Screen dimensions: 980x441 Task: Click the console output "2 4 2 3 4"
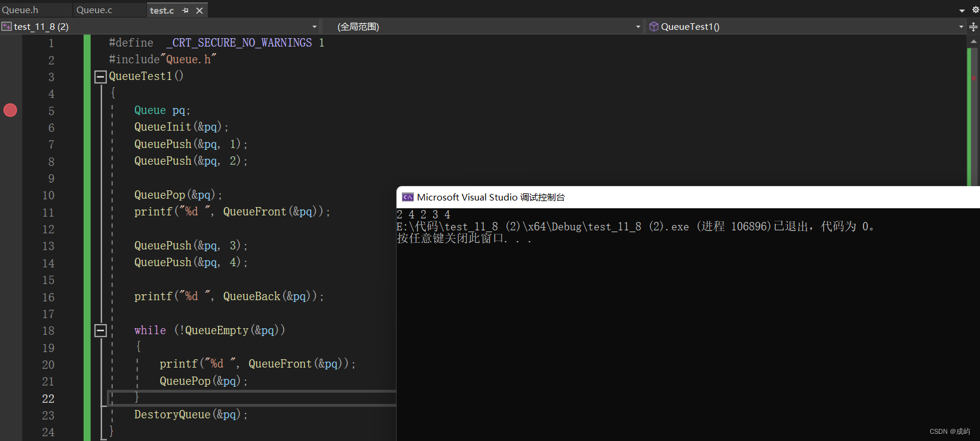[x=423, y=214]
